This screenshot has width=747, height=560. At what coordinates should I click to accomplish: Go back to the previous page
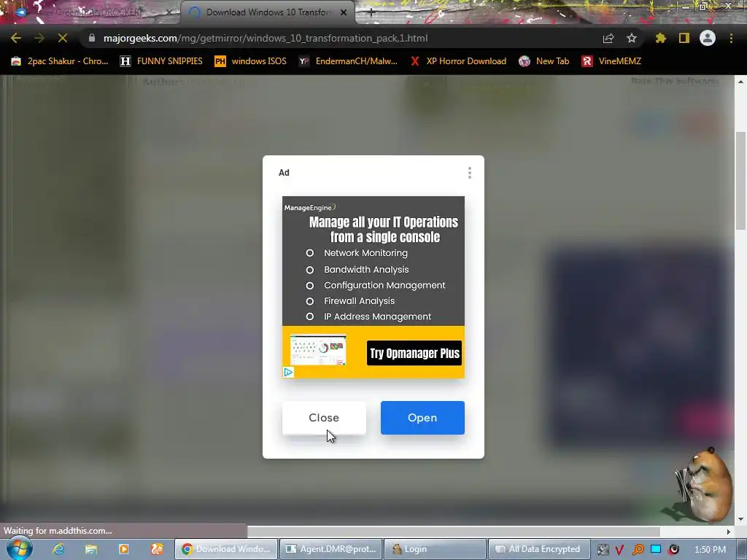(x=16, y=38)
